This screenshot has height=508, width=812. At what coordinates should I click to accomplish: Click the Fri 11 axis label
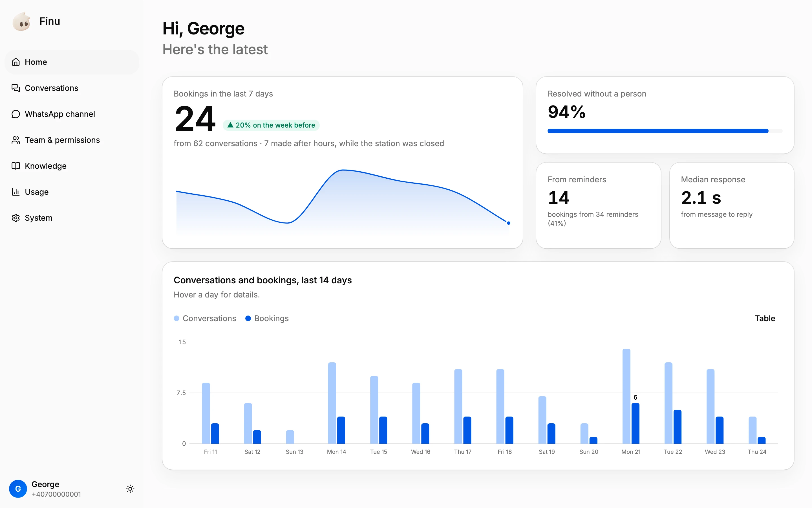210,452
